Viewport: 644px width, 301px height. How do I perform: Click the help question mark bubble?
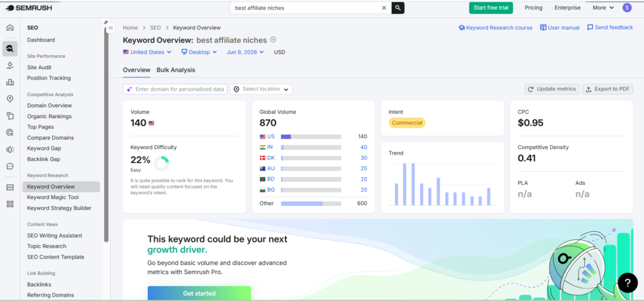[x=628, y=283]
